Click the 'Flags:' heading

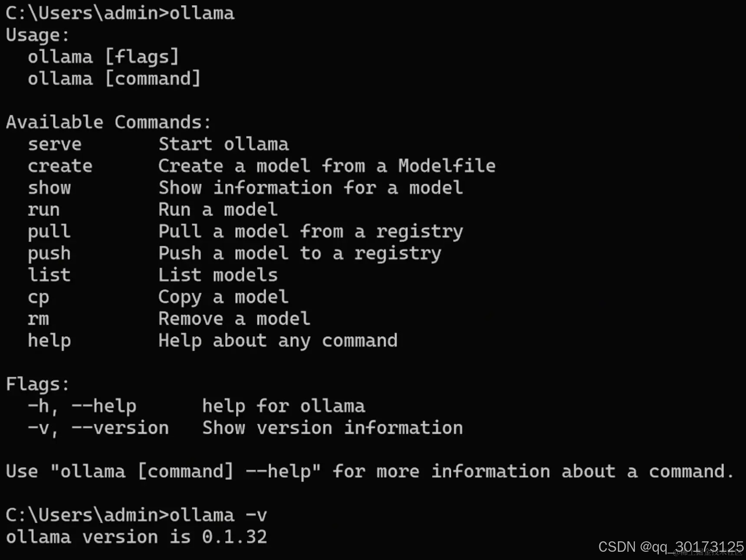(38, 385)
